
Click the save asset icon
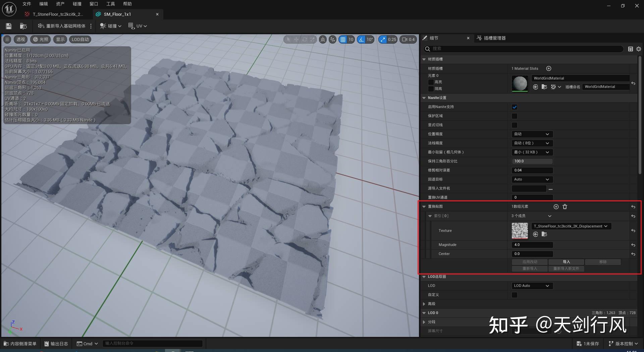[x=9, y=26]
